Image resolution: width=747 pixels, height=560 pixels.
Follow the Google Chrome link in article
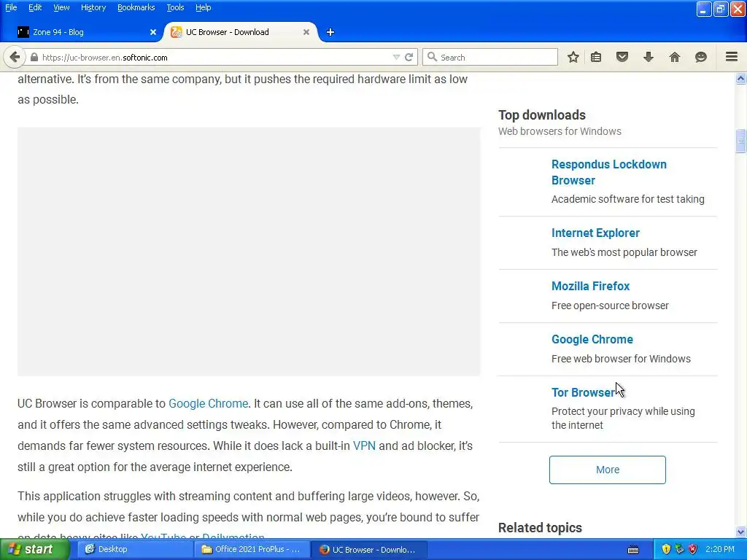point(208,403)
